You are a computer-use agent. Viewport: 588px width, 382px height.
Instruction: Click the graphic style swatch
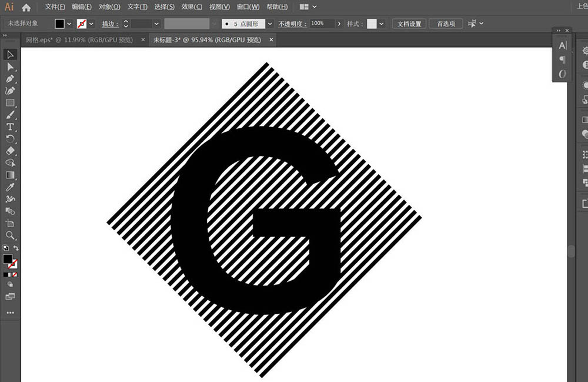[x=372, y=24]
